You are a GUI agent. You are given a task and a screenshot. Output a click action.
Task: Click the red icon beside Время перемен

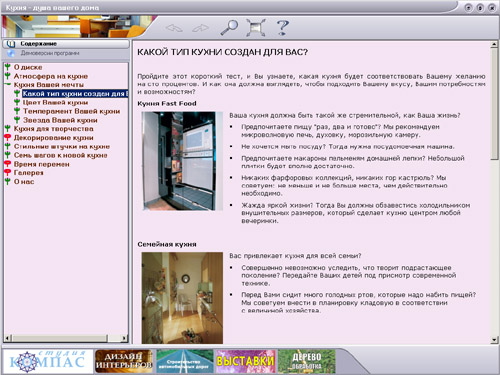[x=8, y=164]
